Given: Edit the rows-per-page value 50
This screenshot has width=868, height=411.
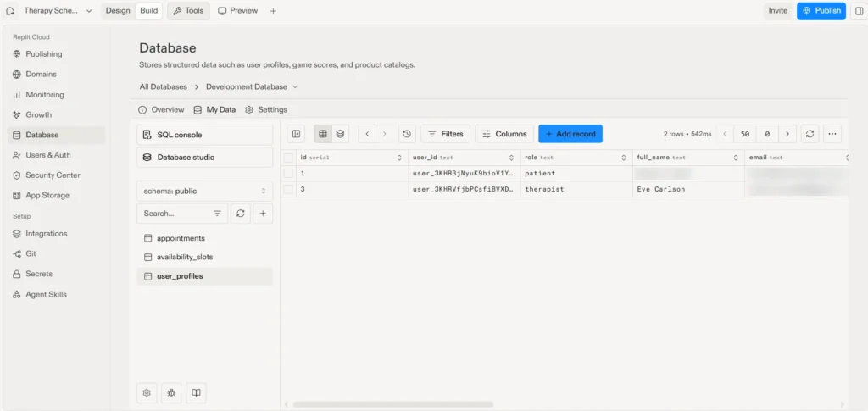Looking at the screenshot, I should 745,134.
